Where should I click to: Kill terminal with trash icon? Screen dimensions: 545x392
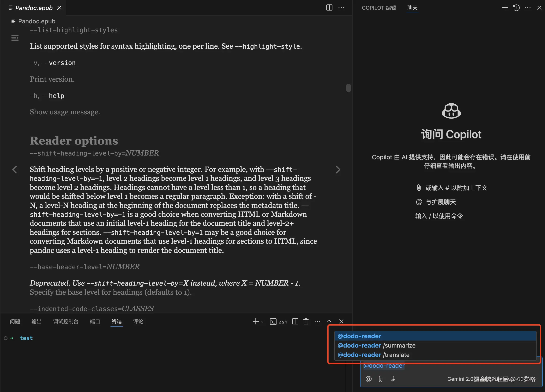point(306,321)
